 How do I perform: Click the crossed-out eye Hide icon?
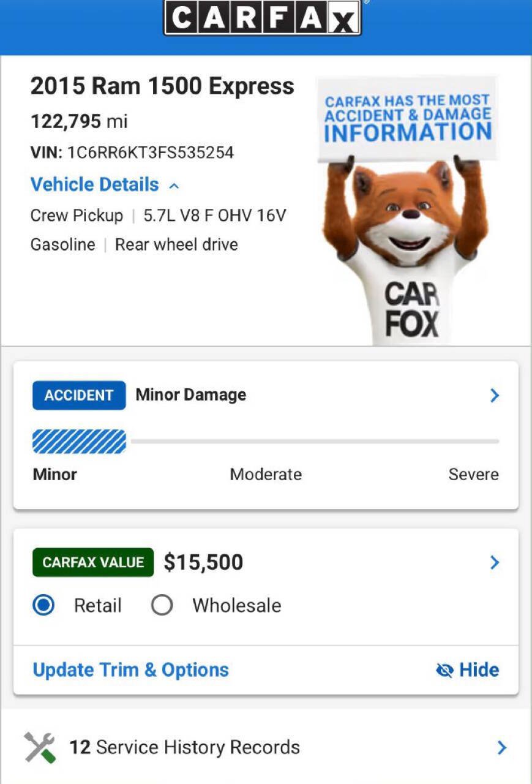pos(444,670)
